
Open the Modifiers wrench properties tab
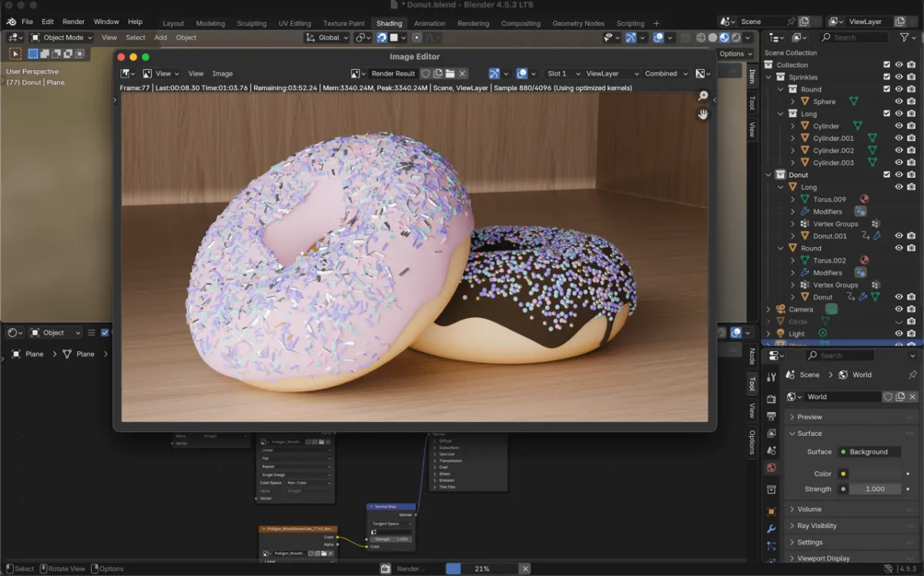pos(772,529)
